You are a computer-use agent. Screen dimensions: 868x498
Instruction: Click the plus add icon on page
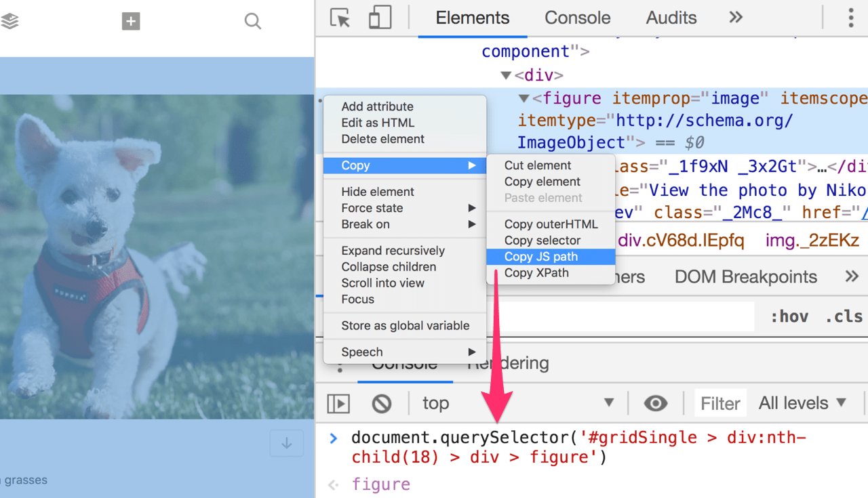pyautogui.click(x=131, y=22)
